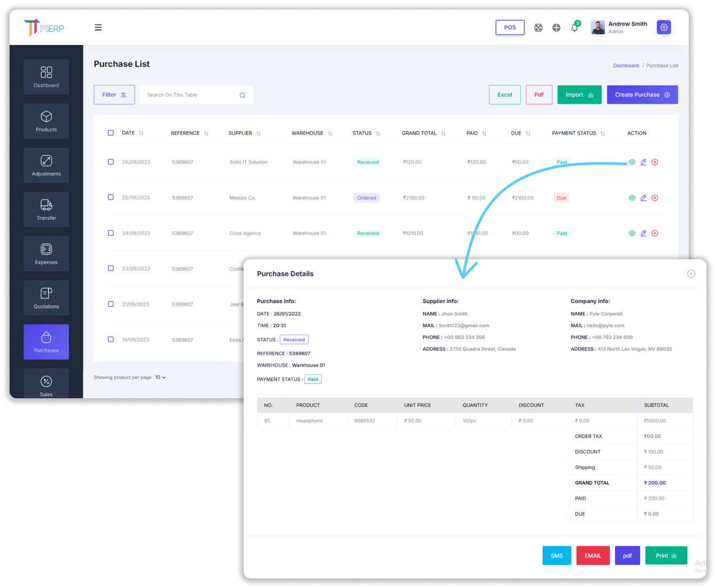Click the search magnifier icon in table search
Image resolution: width=716 pixels, height=588 pixels.
pos(242,95)
